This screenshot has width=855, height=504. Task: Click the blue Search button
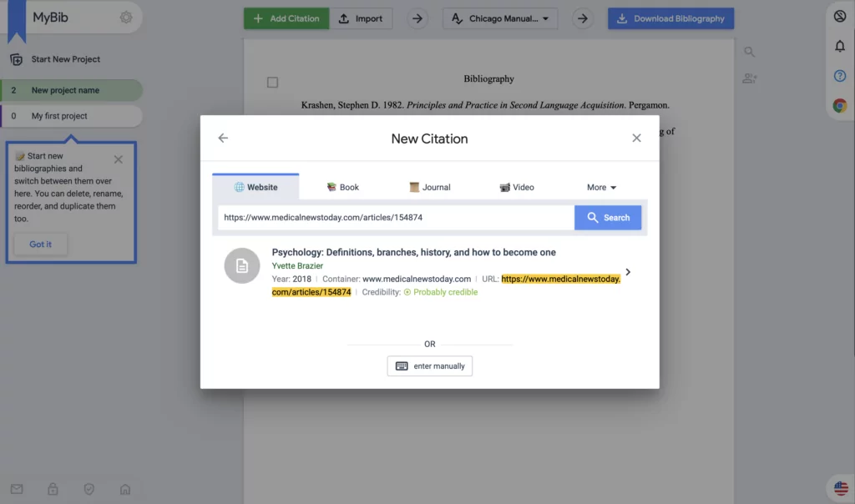pos(608,218)
